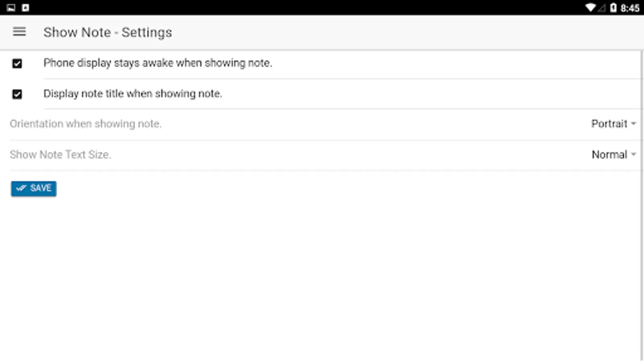
Task: Tap the charging battery icon
Action: (613, 8)
